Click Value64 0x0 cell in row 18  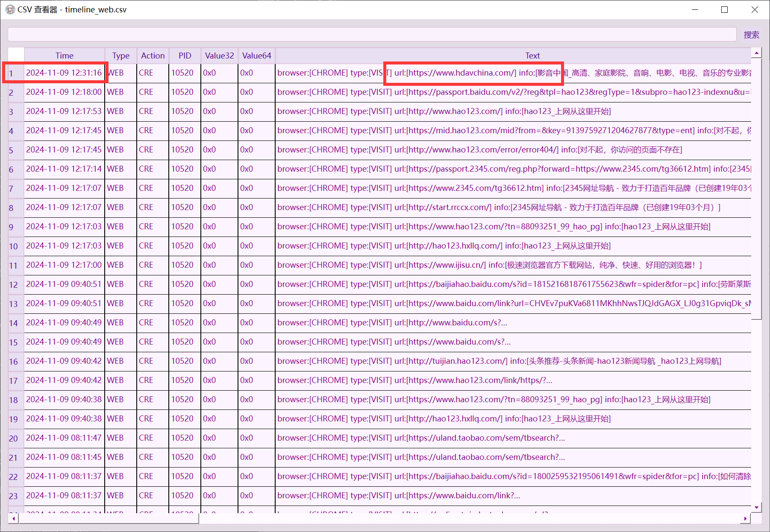(x=257, y=400)
